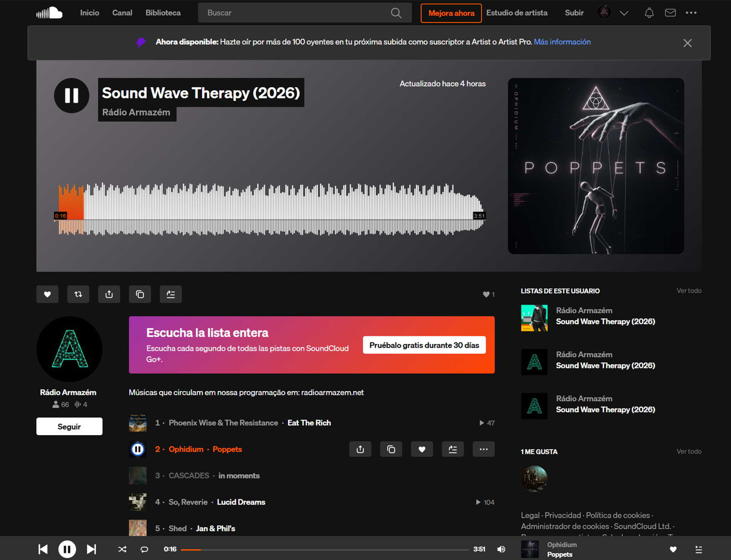This screenshot has width=731, height=560.
Task: Open the first Sound Wave Therapy list thumbnail
Action: [x=534, y=318]
